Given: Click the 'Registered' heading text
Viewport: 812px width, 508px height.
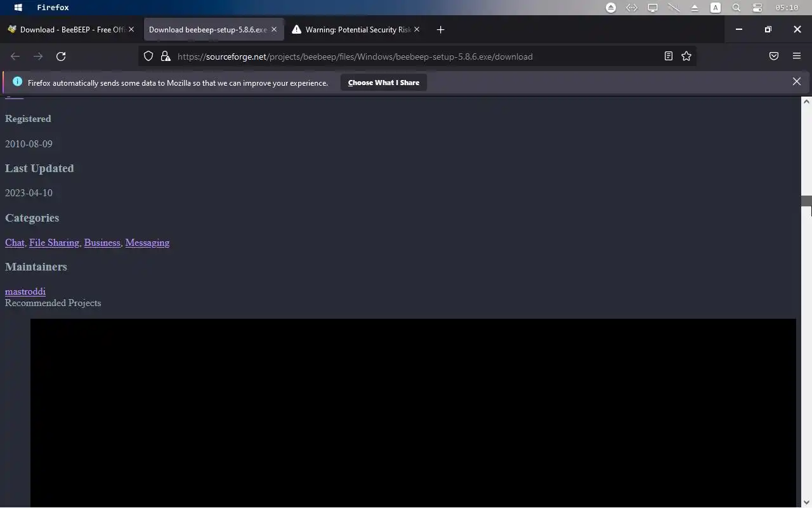Looking at the screenshot, I should click(x=28, y=119).
